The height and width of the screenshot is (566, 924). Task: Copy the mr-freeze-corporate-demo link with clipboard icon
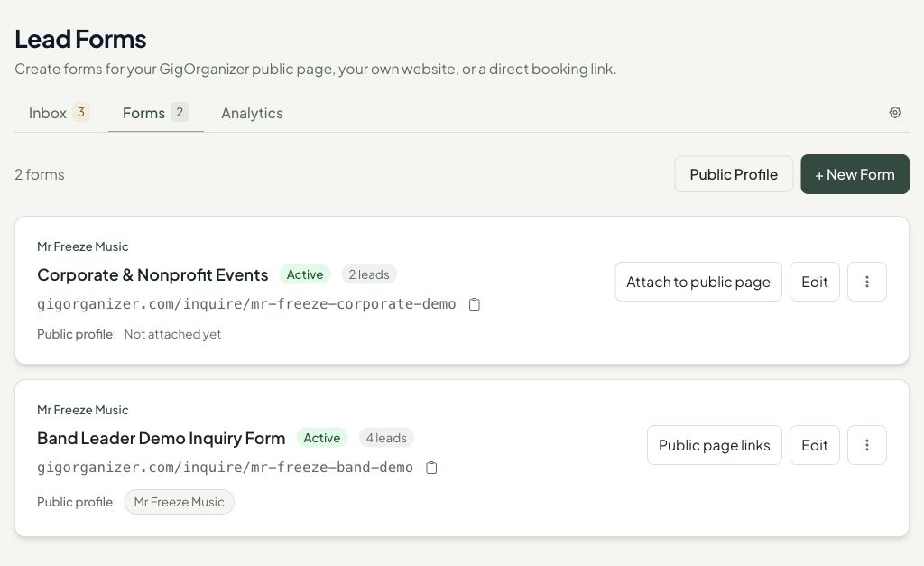click(x=475, y=304)
